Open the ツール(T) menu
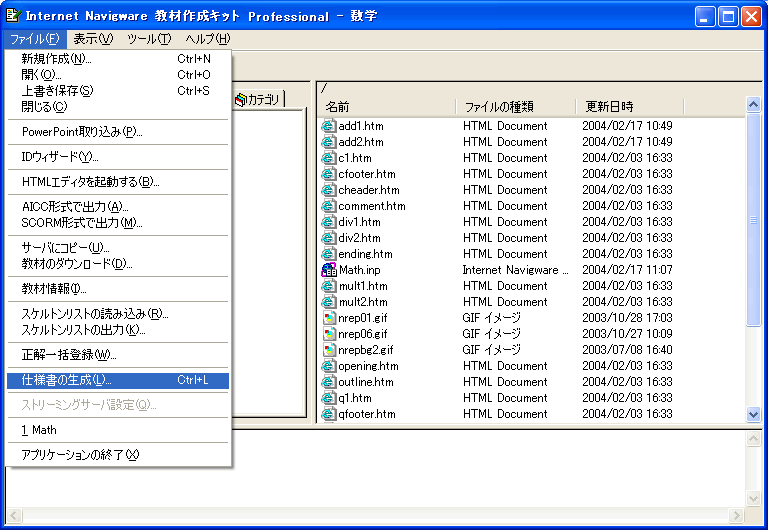The image size is (768, 530). [149, 39]
